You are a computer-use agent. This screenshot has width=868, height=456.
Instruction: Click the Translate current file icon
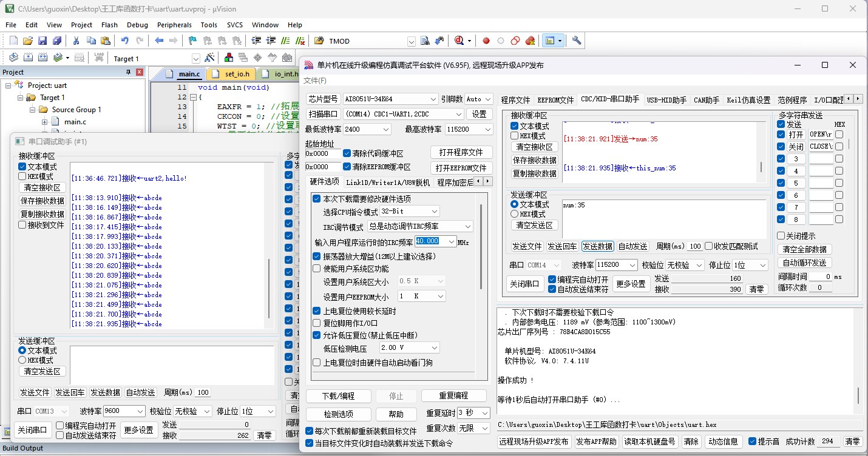13,58
